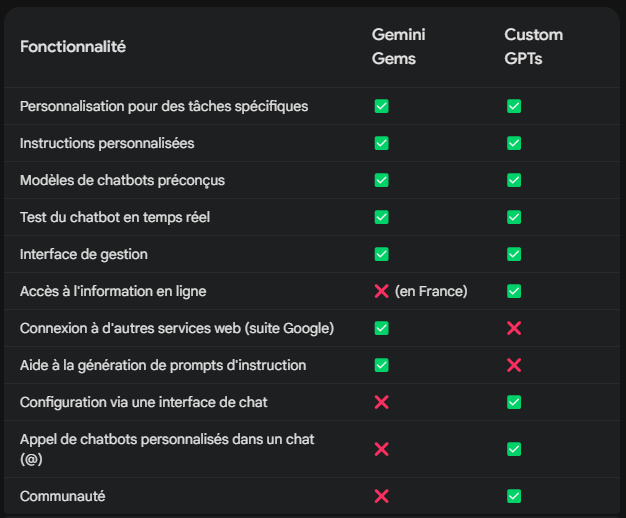This screenshot has height=518, width=626.
Task: Click Gemini checkmark for Modèles de chatbots préconçus
Action: click(x=381, y=180)
